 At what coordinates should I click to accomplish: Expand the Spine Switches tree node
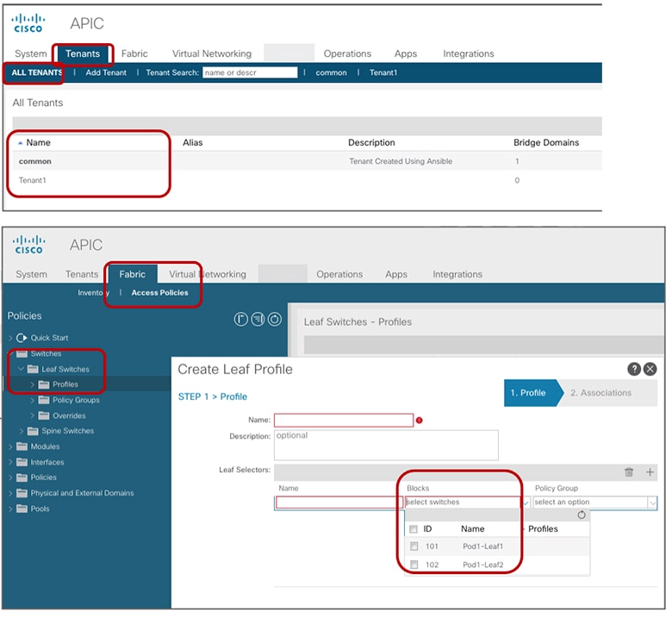21,431
